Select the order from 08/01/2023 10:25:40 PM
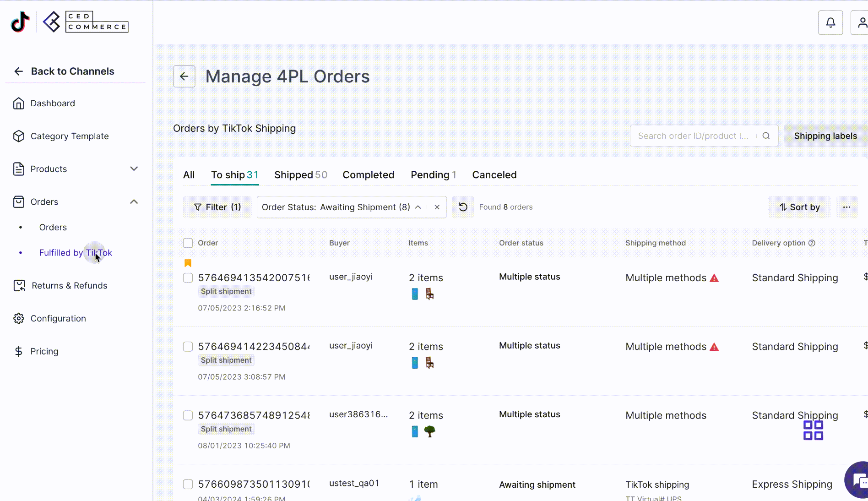The image size is (868, 501). (x=188, y=415)
